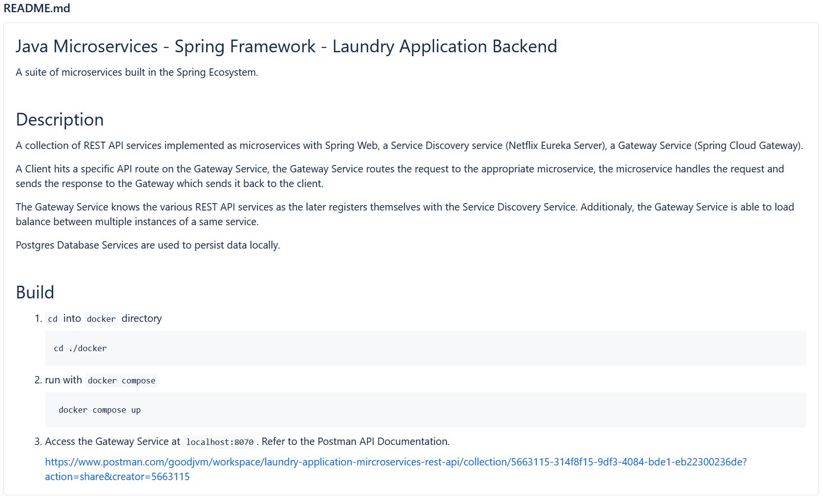Open the Postman workspace documentation link

[396, 462]
